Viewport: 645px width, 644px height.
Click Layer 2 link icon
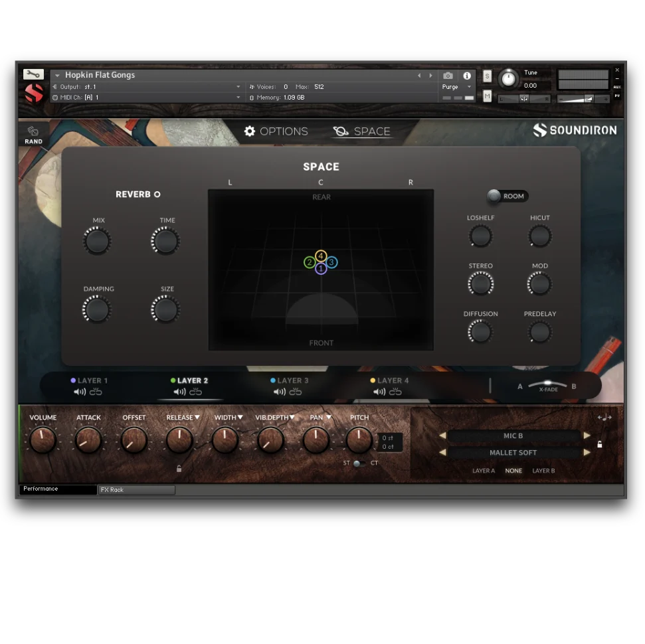[195, 392]
